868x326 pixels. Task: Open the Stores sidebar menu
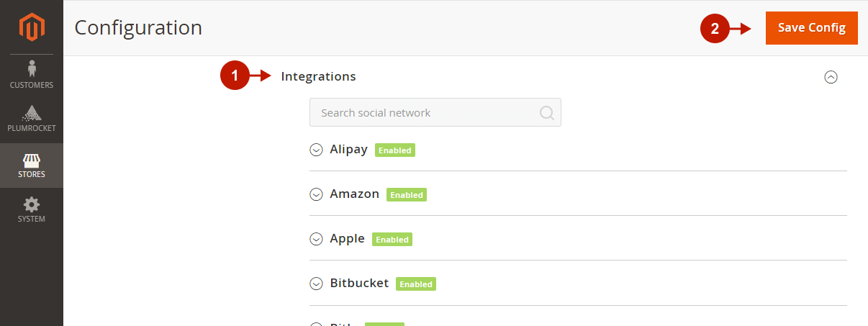32,165
